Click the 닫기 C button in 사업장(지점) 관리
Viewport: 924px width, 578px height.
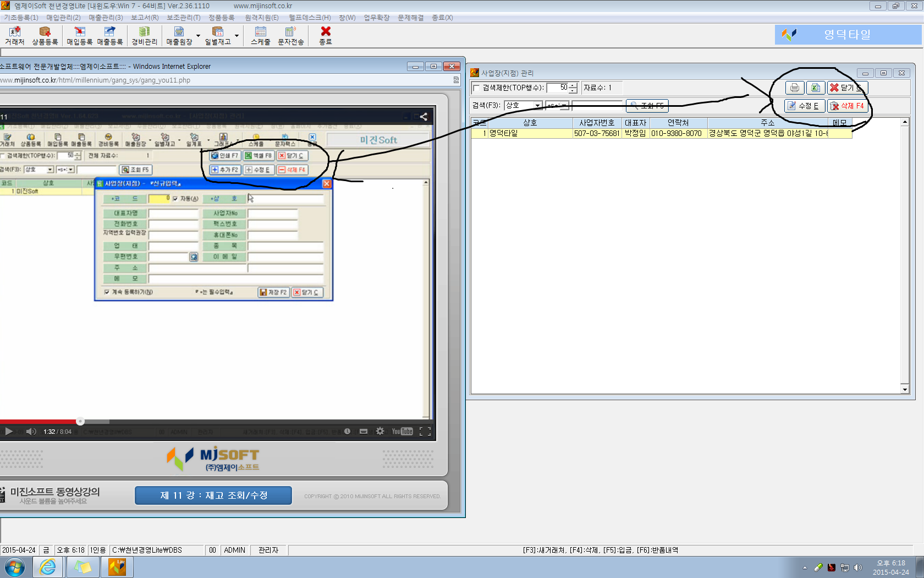(x=847, y=88)
